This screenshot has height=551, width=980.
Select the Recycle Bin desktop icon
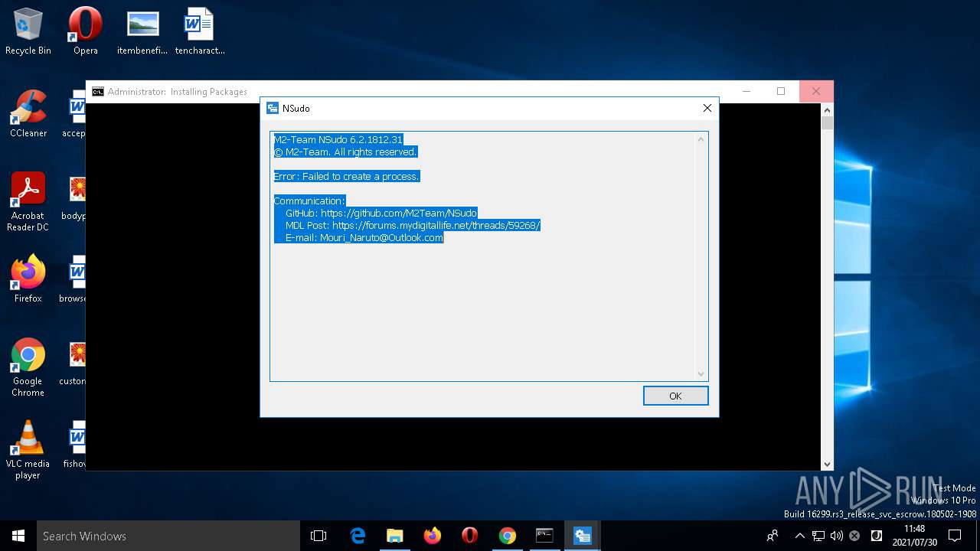[28, 31]
